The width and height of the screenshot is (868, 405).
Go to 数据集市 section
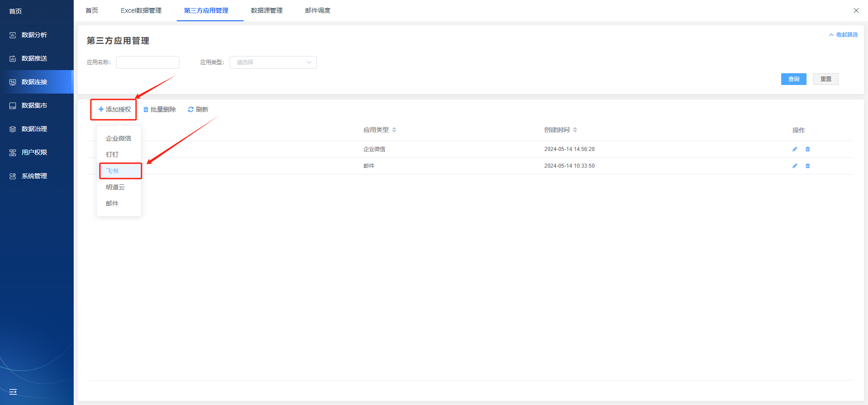click(34, 105)
